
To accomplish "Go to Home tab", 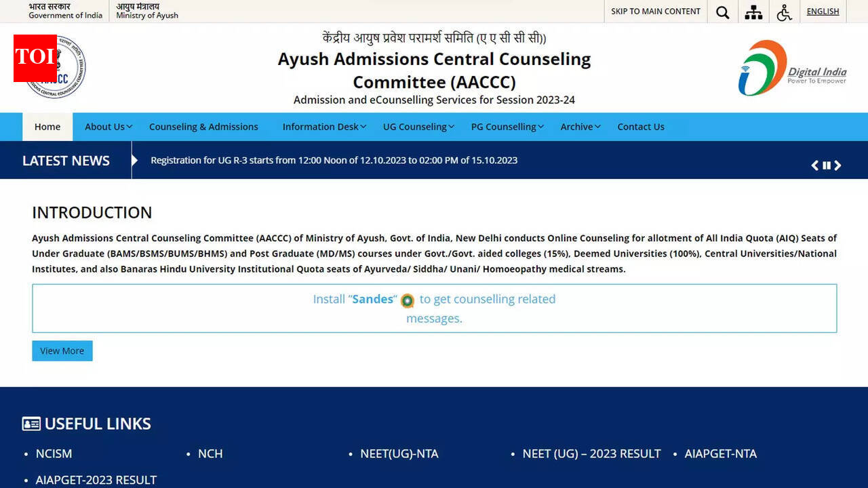I will pyautogui.click(x=47, y=127).
